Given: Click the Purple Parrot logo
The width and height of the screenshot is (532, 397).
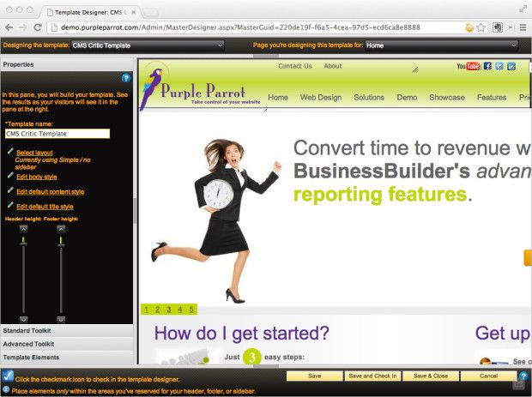Looking at the screenshot, I should click(200, 87).
